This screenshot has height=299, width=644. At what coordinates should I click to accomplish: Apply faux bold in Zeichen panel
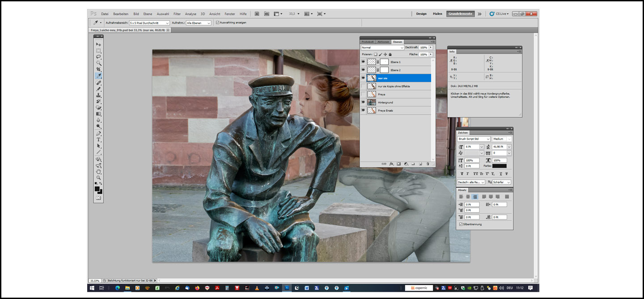click(462, 174)
